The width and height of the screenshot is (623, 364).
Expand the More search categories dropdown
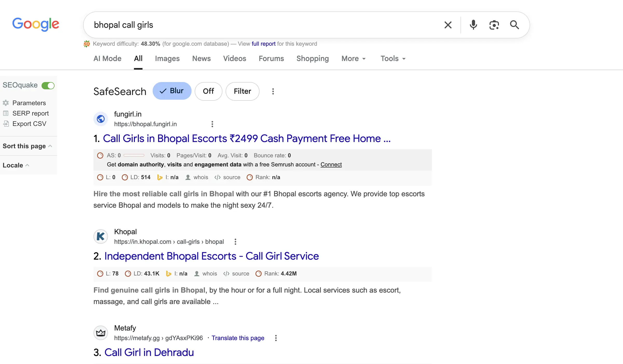coord(354,59)
